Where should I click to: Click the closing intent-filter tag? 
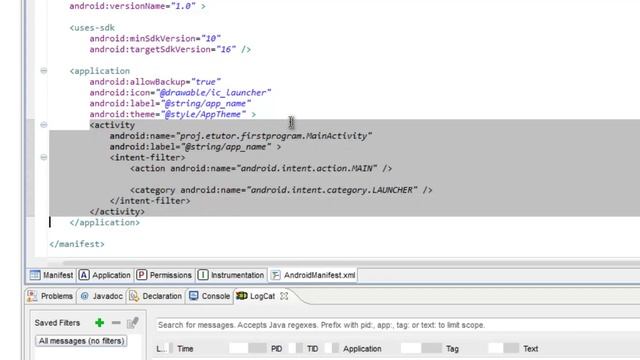150,201
